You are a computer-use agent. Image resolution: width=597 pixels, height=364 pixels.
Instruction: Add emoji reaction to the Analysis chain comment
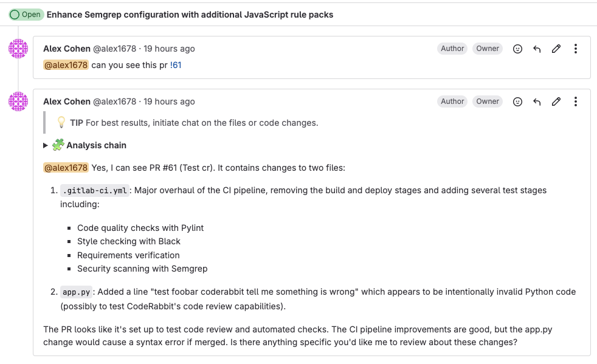point(517,101)
